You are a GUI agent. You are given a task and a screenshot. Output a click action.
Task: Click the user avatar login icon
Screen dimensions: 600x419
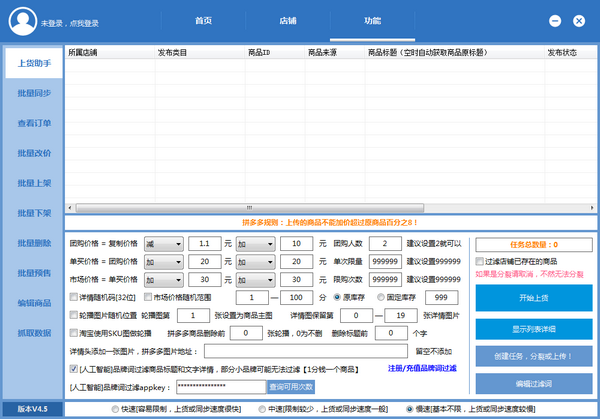tap(18, 20)
